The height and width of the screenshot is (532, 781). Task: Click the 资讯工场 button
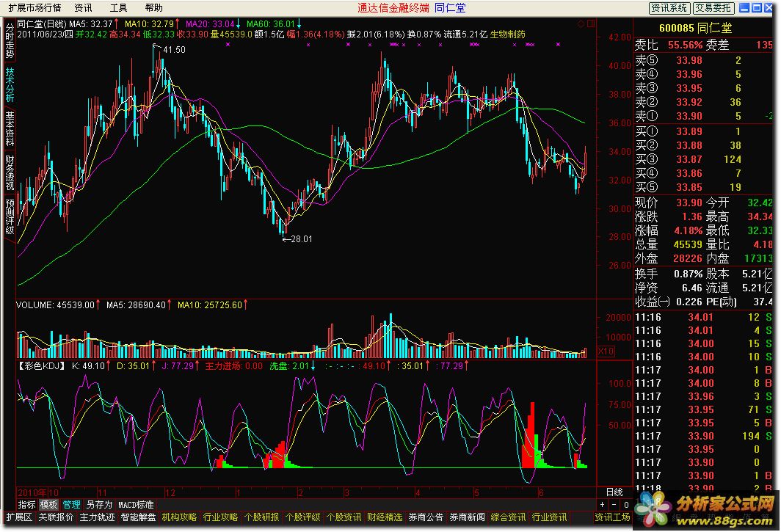coord(612,517)
